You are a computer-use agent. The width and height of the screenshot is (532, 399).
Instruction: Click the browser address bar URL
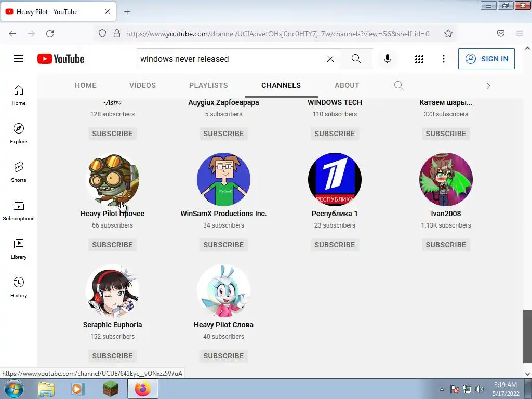277,34
